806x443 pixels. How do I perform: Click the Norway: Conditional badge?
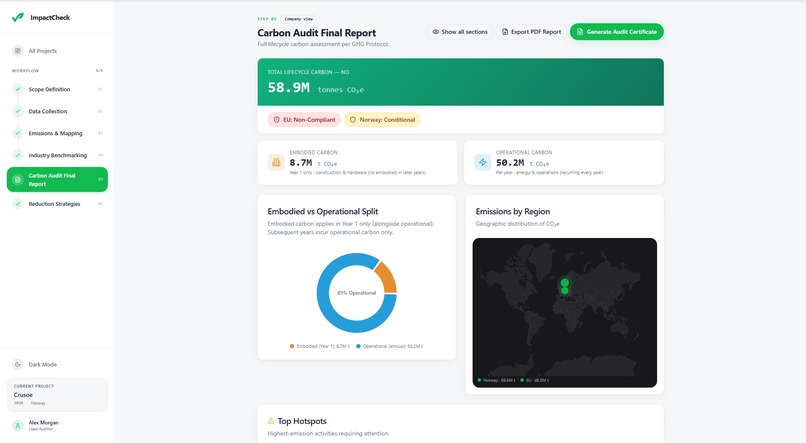(382, 120)
